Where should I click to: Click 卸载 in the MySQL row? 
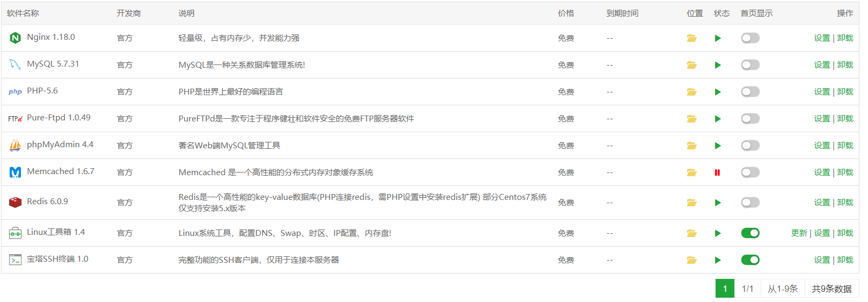coord(845,65)
